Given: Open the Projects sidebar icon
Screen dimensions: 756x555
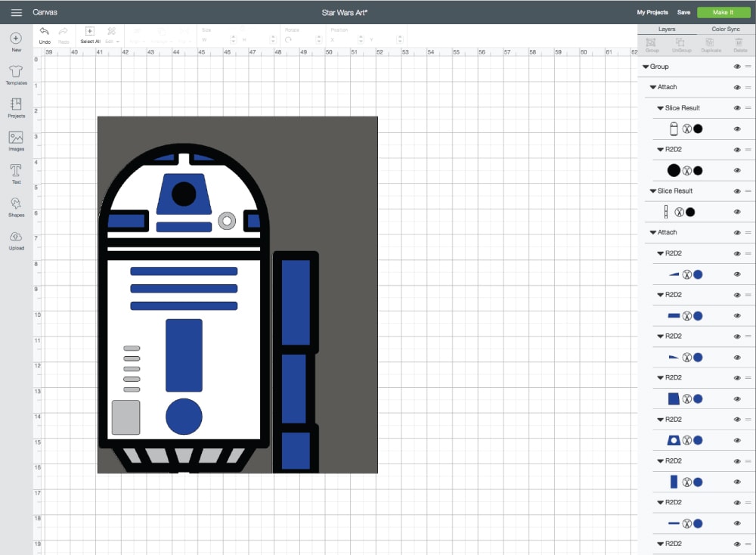Looking at the screenshot, I should click(x=16, y=105).
